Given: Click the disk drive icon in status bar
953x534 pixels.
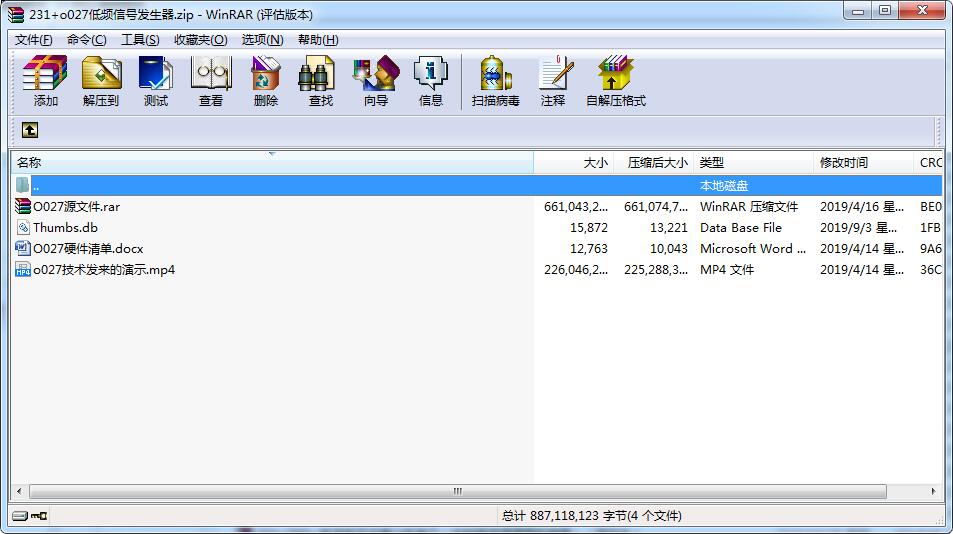Looking at the screenshot, I should (19, 516).
